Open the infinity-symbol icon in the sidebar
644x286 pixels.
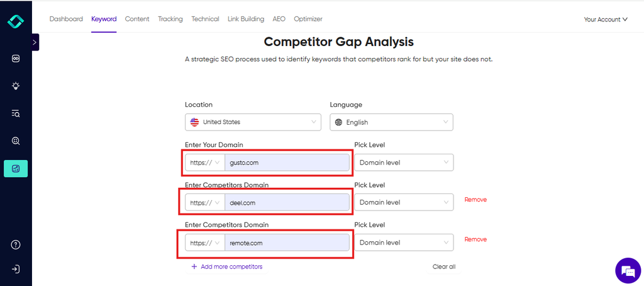click(x=16, y=59)
